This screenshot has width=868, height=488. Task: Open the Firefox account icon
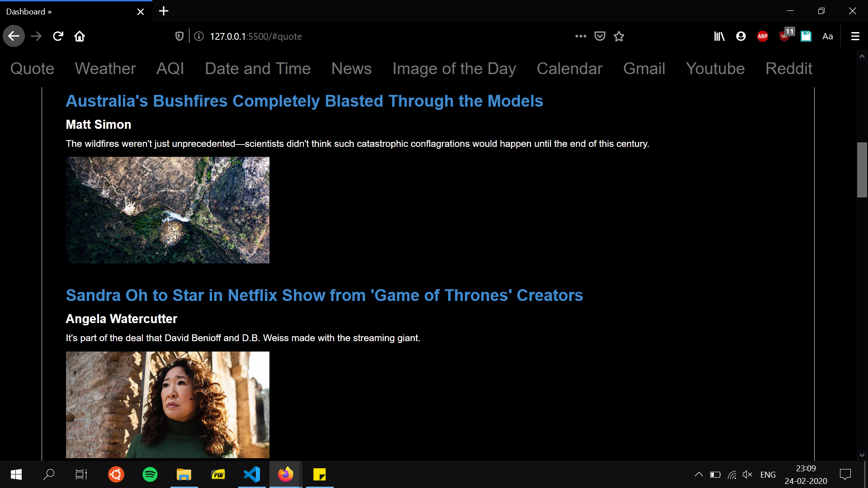741,36
